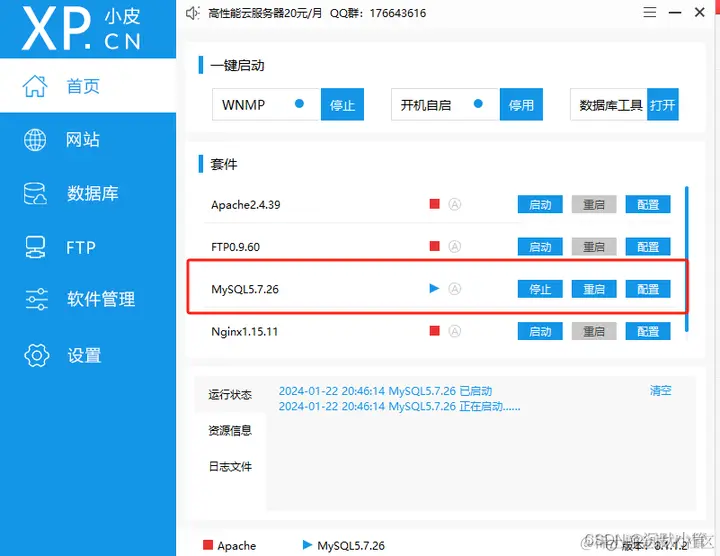Viewport: 720px width, 556px height.
Task: Clear the log with 清空
Action: tap(660, 391)
